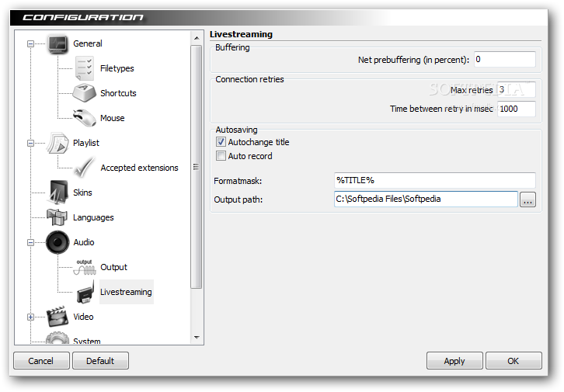
Task: Collapse the Playlist tree node
Action: (x=30, y=143)
